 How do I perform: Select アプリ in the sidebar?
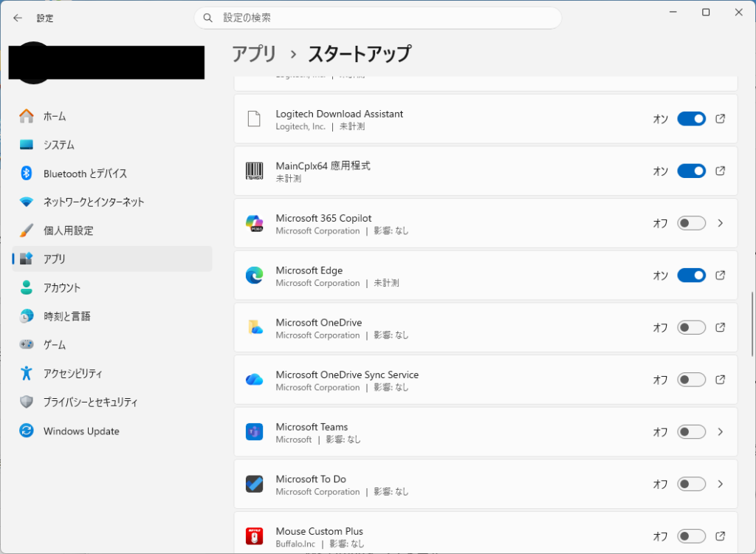click(112, 259)
